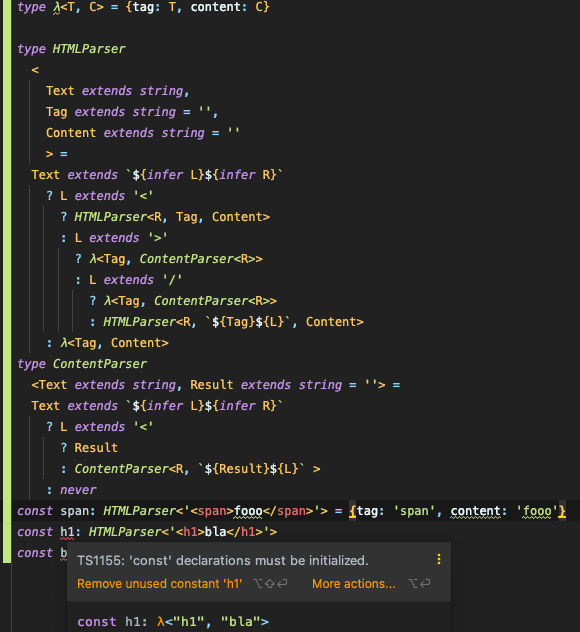The height and width of the screenshot is (632, 580).
Task: Click 'Remove unused constant 'h1'' quick fix
Action: (160, 584)
